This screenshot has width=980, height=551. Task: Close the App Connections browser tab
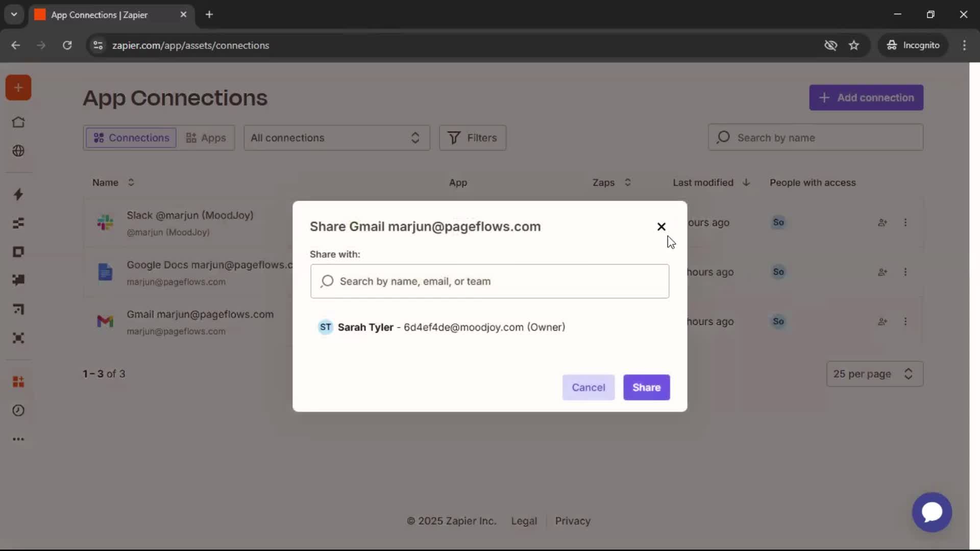[x=183, y=15]
